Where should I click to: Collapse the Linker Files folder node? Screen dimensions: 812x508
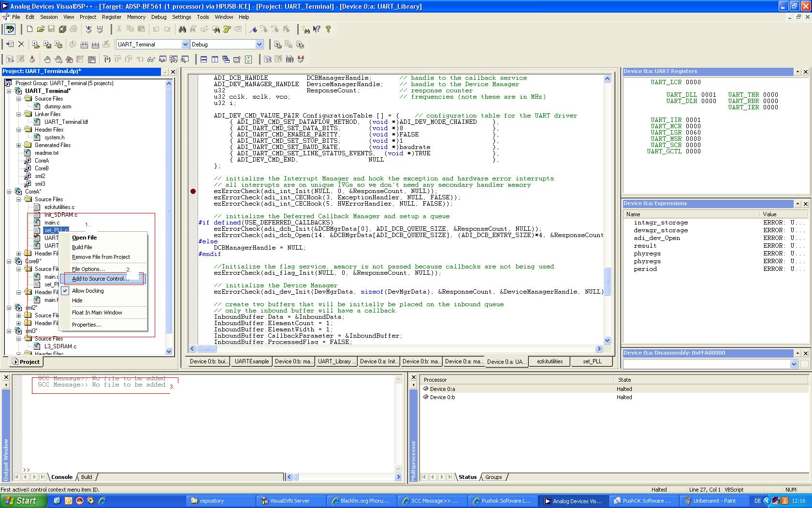tap(19, 114)
